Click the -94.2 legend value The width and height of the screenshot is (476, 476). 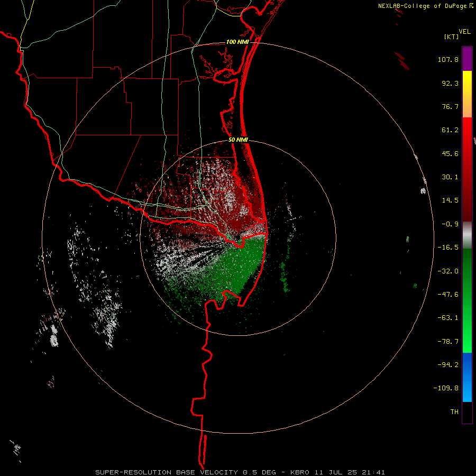[x=448, y=365]
